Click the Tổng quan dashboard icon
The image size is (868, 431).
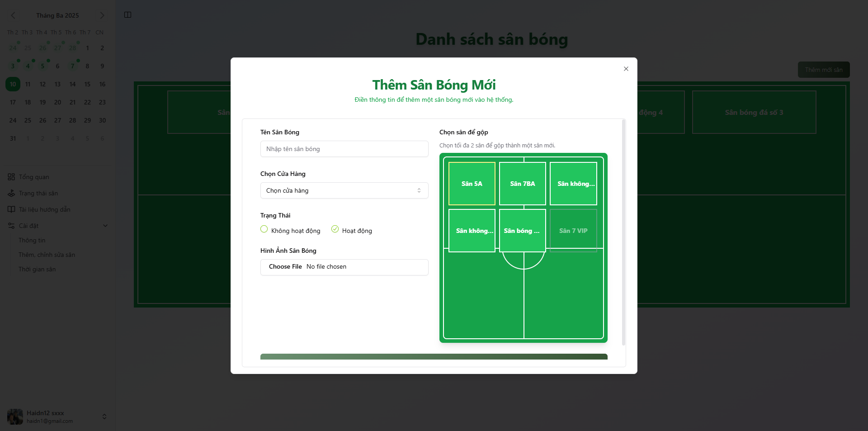[x=11, y=177]
